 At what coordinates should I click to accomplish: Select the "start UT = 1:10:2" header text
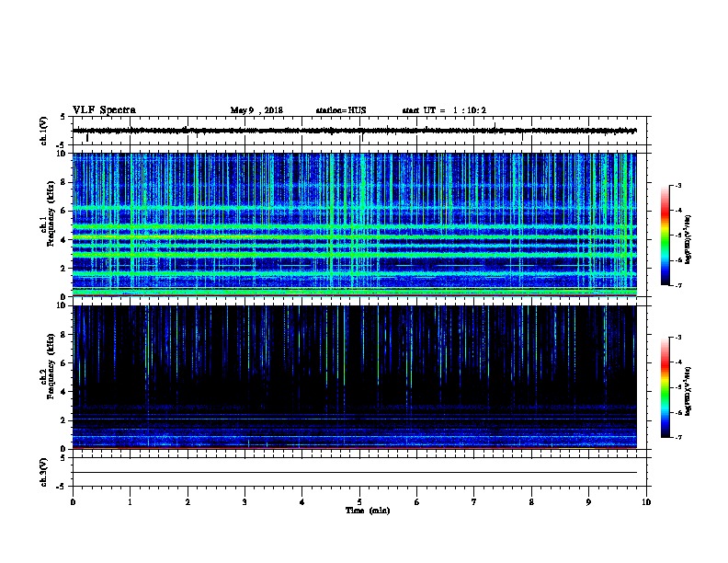pyautogui.click(x=444, y=110)
